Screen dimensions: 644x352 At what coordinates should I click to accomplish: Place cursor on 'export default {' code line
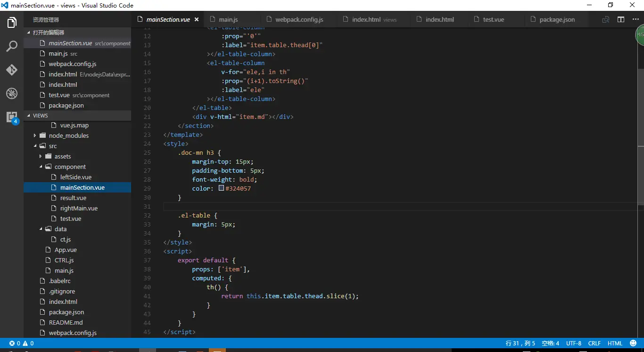click(206, 260)
